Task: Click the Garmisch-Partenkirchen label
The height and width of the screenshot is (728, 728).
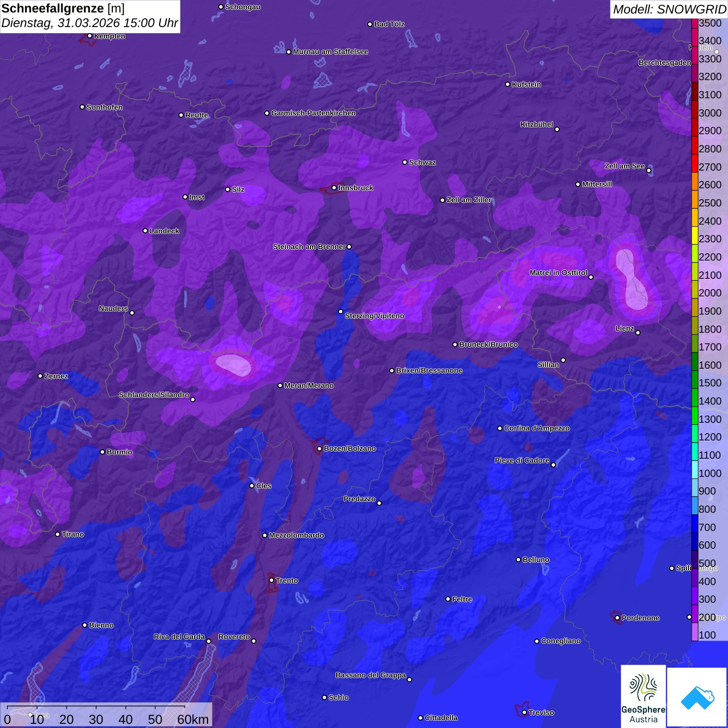Action: [314, 113]
